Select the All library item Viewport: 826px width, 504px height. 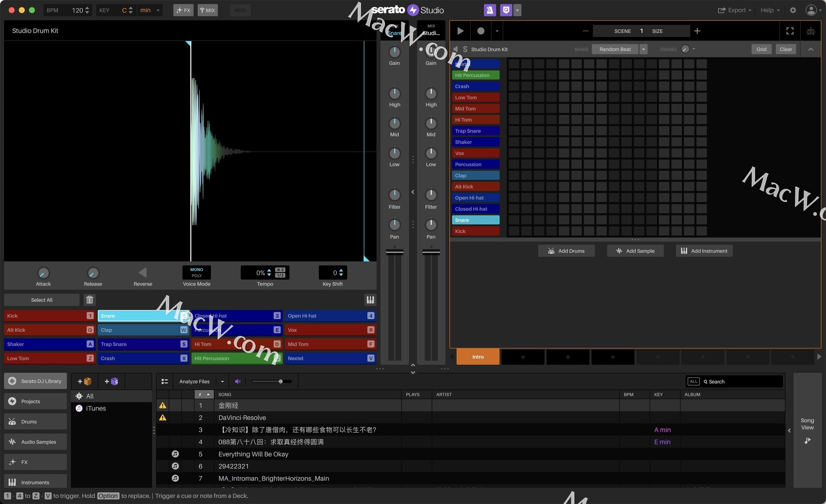point(111,396)
